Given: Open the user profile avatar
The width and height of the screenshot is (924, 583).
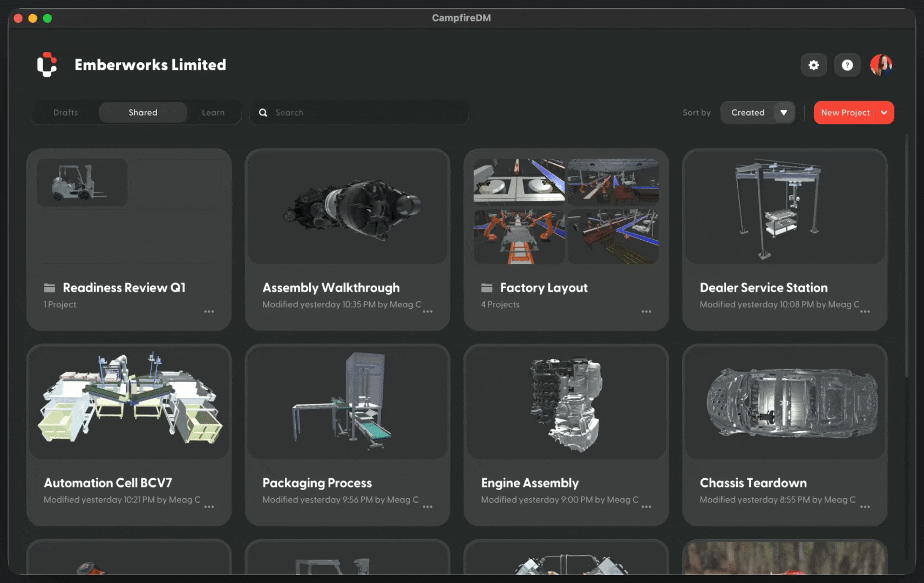Looking at the screenshot, I should pyautogui.click(x=881, y=65).
